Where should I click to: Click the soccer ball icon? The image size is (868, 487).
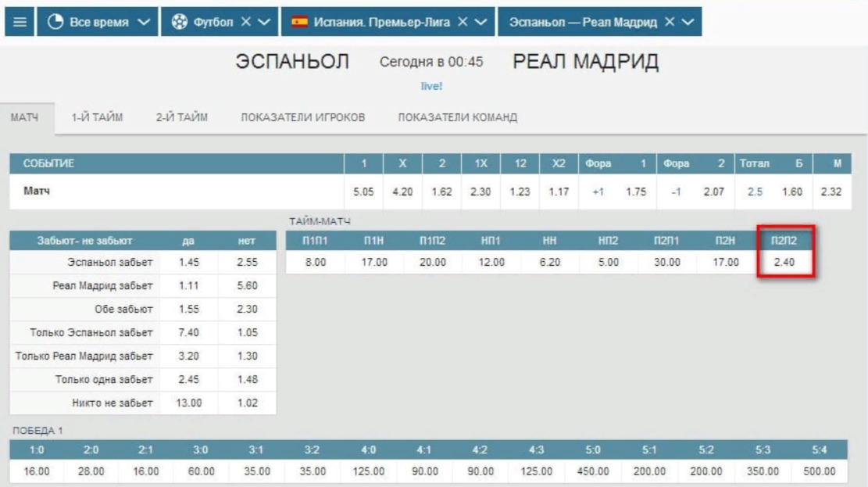[180, 22]
